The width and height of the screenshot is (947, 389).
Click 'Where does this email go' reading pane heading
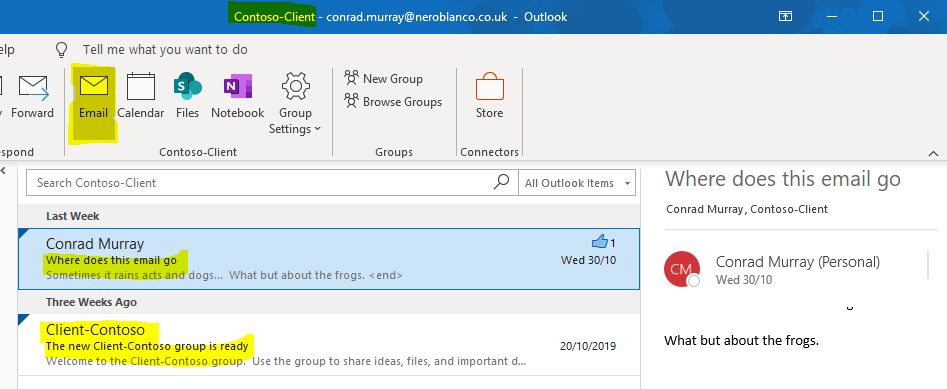(783, 179)
